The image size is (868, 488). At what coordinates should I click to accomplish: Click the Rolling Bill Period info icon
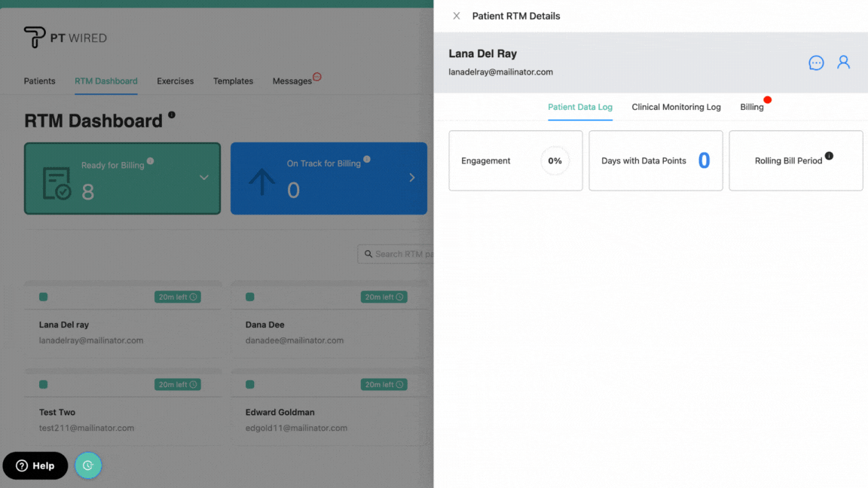(x=829, y=155)
